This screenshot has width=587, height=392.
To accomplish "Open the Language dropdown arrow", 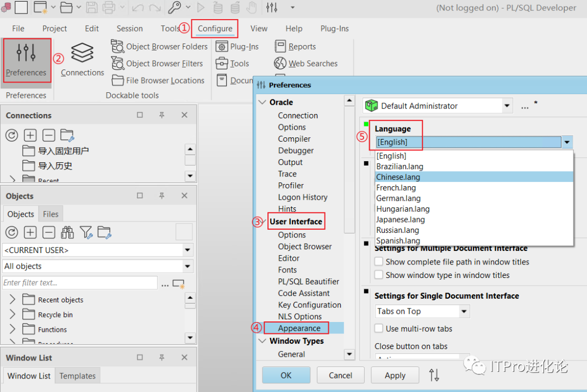I will [567, 142].
